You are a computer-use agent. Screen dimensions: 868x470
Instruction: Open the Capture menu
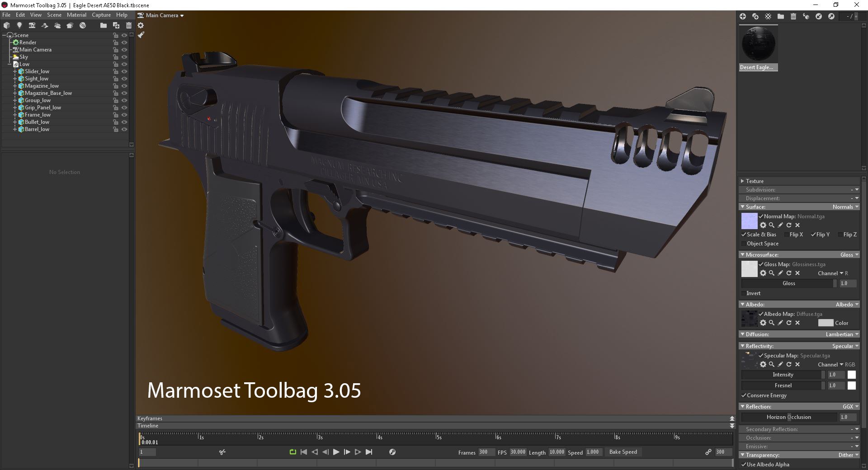[x=101, y=15]
